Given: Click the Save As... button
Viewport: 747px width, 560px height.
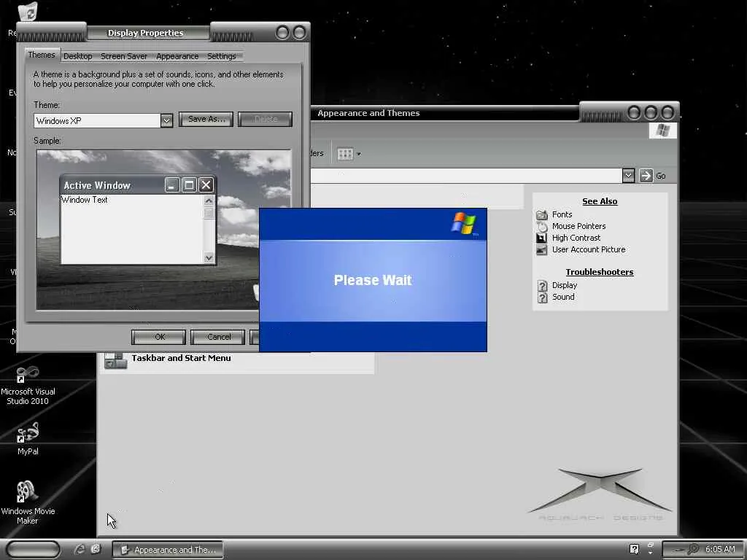Looking at the screenshot, I should [206, 119].
